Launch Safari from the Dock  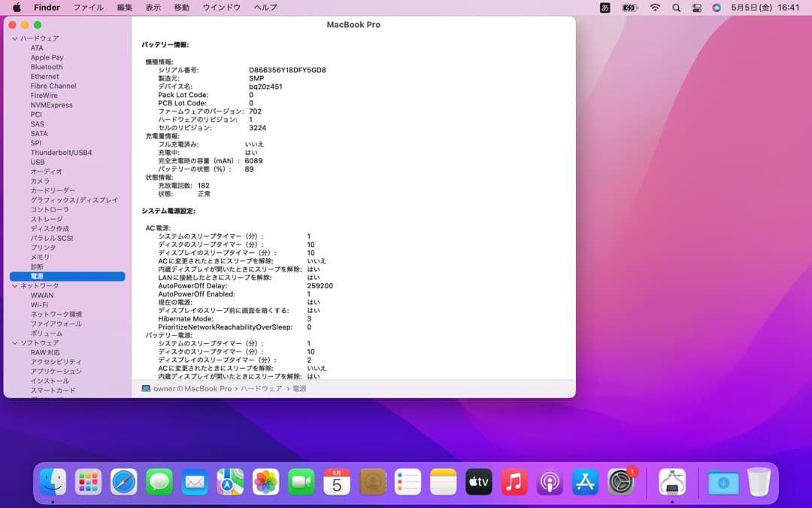click(124, 482)
